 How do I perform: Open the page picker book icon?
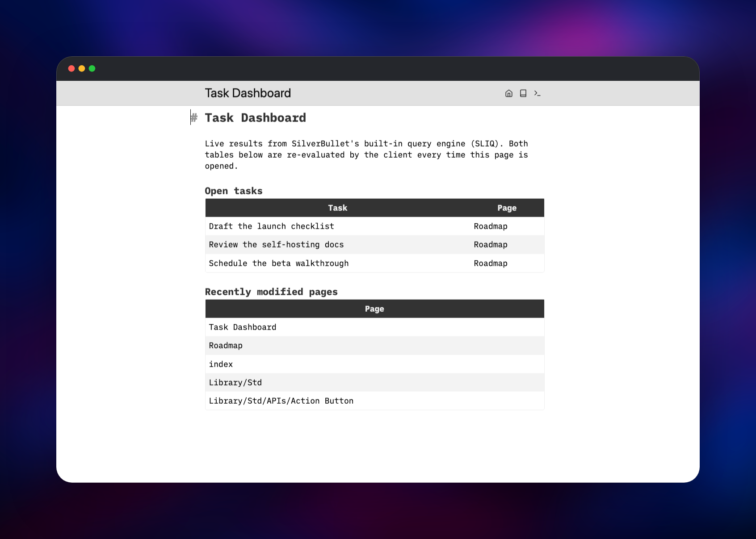coord(523,93)
